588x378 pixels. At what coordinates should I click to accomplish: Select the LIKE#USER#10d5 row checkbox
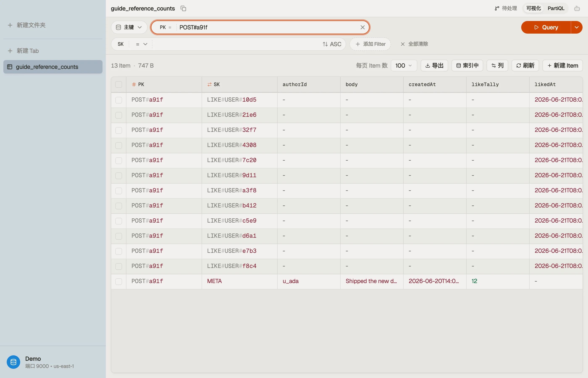[x=118, y=100]
